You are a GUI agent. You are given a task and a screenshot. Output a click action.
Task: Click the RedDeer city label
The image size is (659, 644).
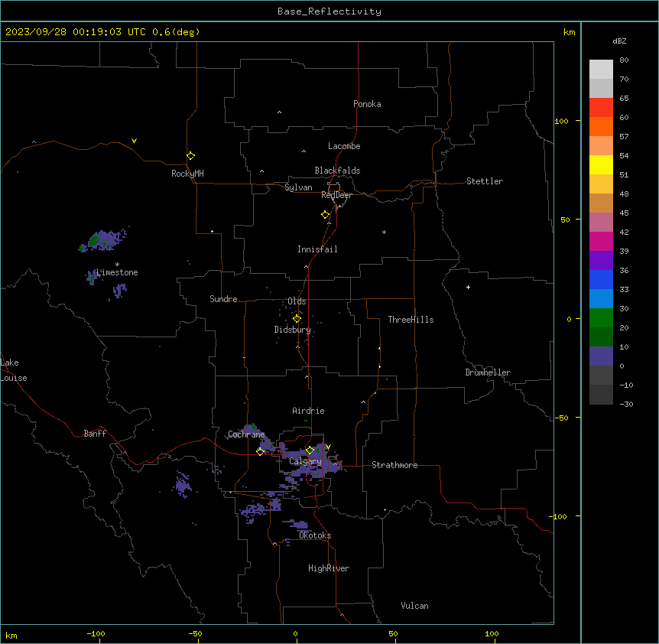point(336,195)
